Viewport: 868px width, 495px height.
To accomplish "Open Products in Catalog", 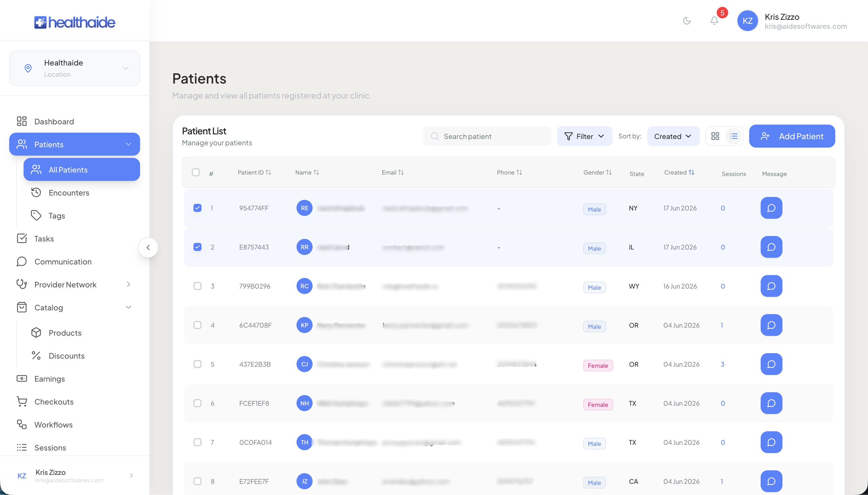I will tap(82, 332).
